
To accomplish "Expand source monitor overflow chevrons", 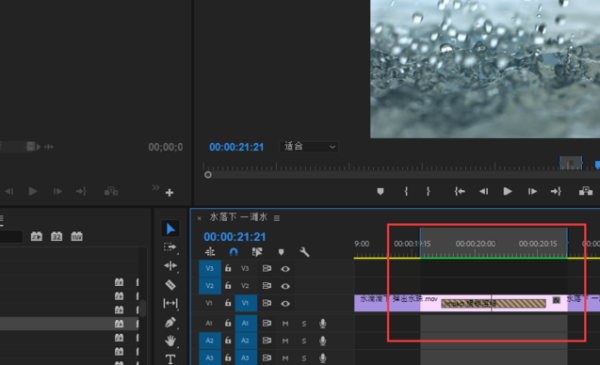I will click(x=155, y=187).
